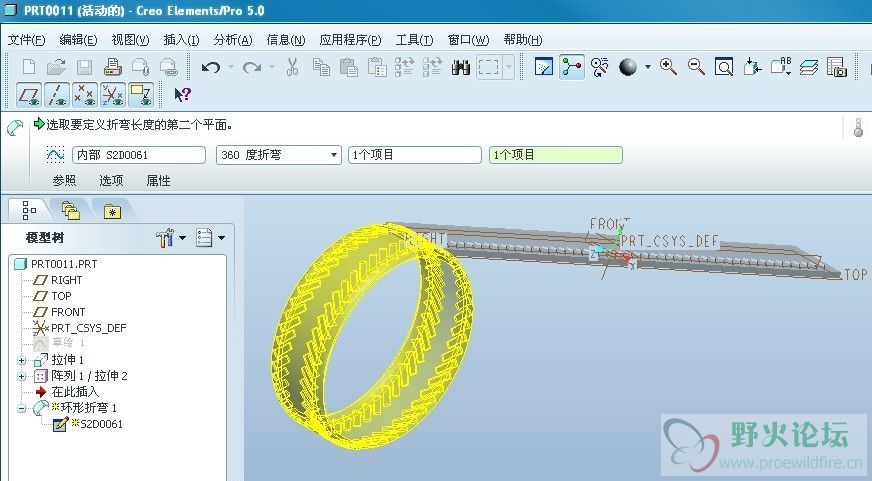
Task: Open the 属性 dashboard panel
Action: (x=158, y=180)
